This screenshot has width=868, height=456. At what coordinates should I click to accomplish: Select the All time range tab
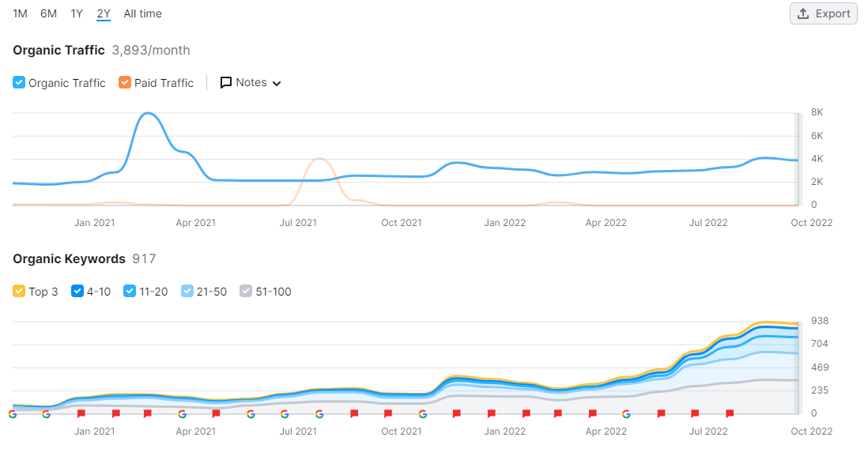pyautogui.click(x=143, y=14)
